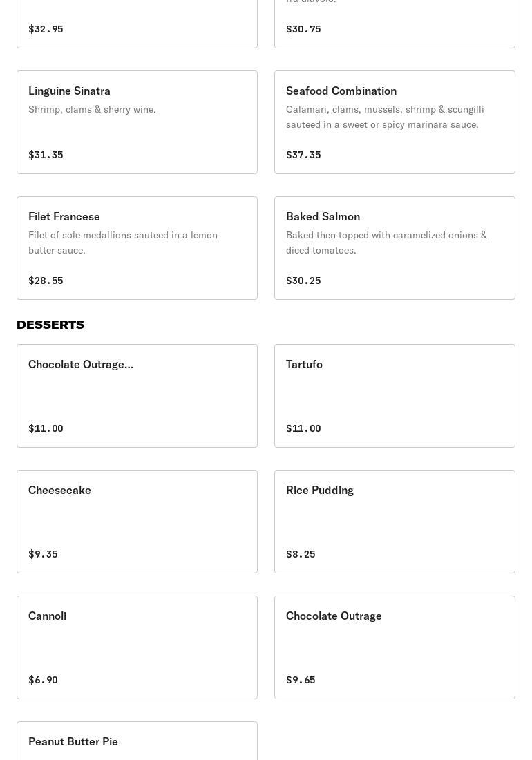Click the Baked Salmon description text
Viewport: 532px width, 760px height.
(386, 243)
